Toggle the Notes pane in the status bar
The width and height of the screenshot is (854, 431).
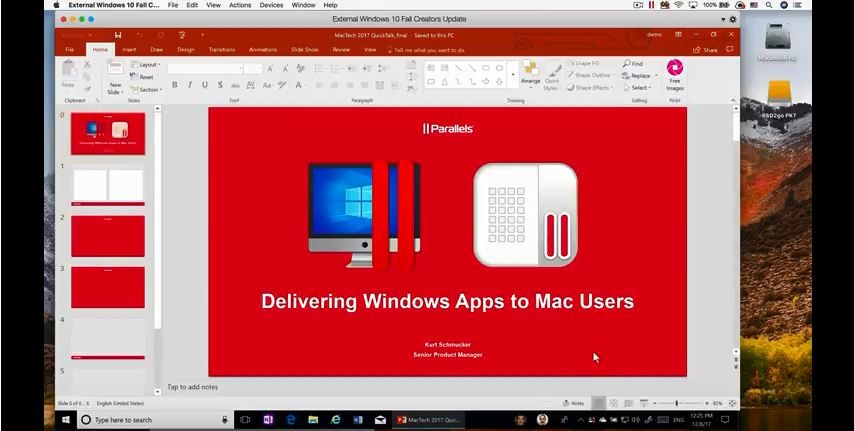(x=574, y=403)
